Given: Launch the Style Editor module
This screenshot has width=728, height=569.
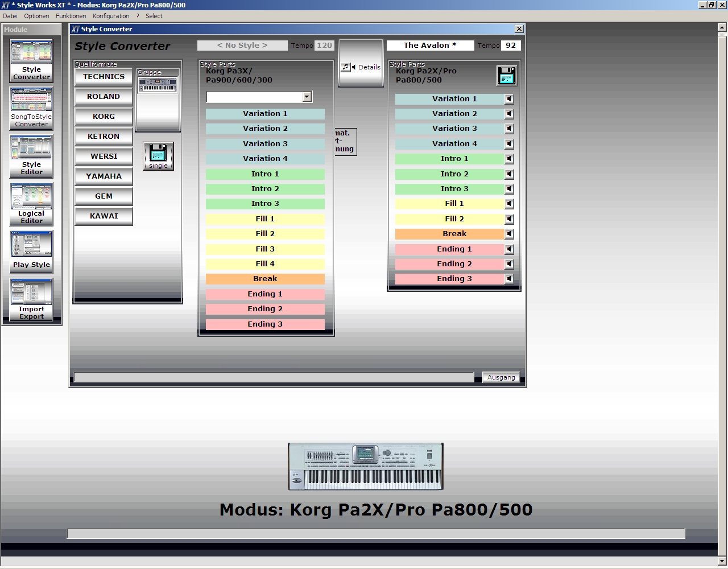Looking at the screenshot, I should pyautogui.click(x=31, y=156).
